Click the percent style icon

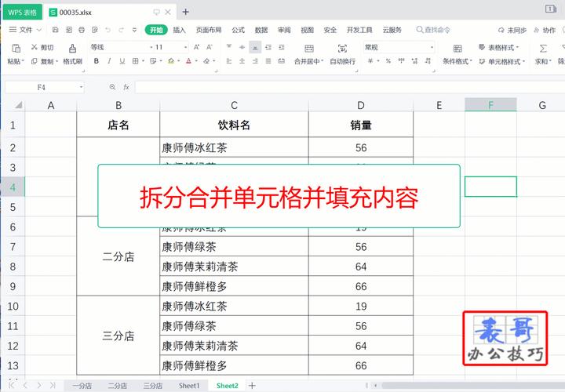click(x=388, y=61)
